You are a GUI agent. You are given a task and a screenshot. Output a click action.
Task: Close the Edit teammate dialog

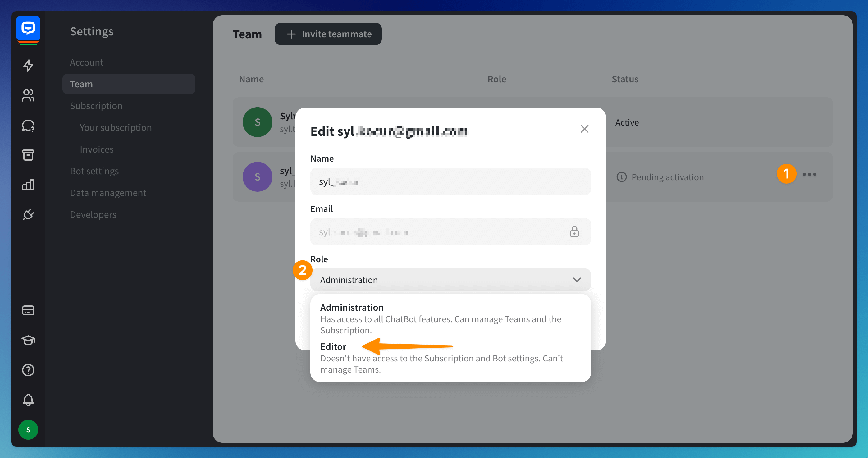tap(584, 129)
